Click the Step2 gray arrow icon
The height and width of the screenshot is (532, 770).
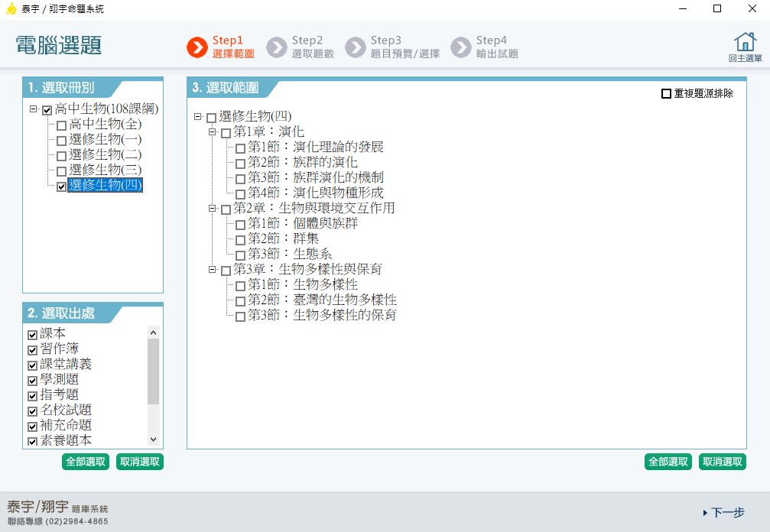[276, 47]
